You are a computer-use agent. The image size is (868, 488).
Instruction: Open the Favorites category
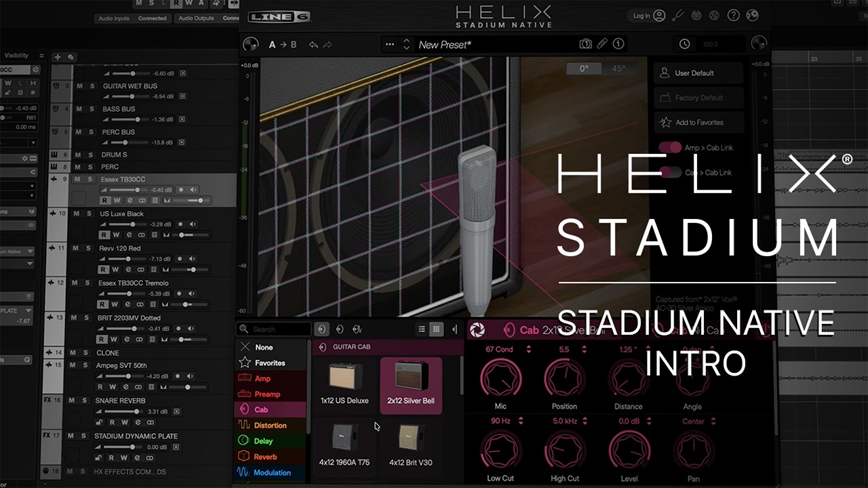pos(271,363)
